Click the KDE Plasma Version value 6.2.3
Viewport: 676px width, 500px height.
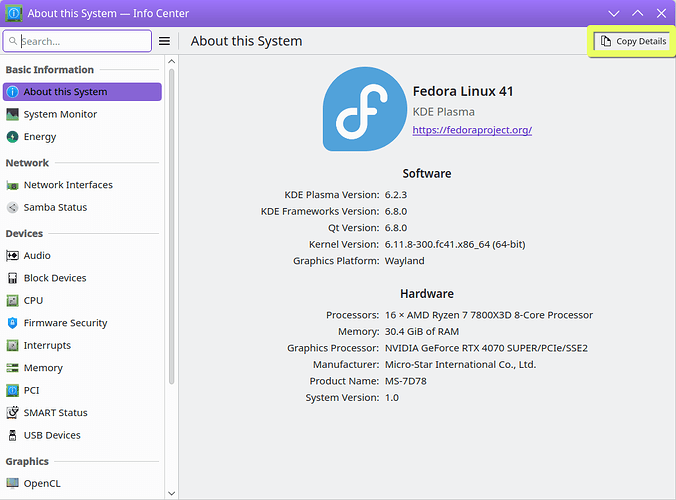click(396, 195)
